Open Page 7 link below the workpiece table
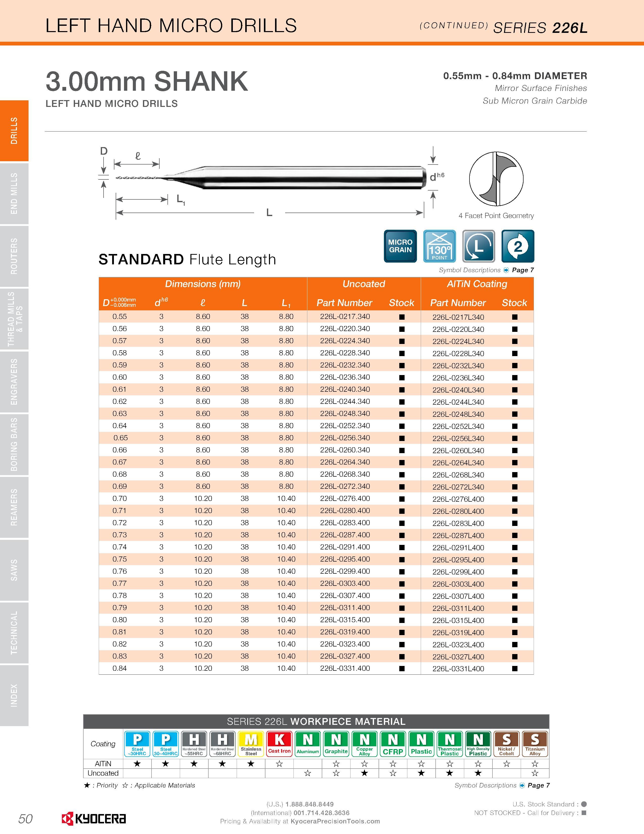This screenshot has height=834, width=644. coord(538,785)
